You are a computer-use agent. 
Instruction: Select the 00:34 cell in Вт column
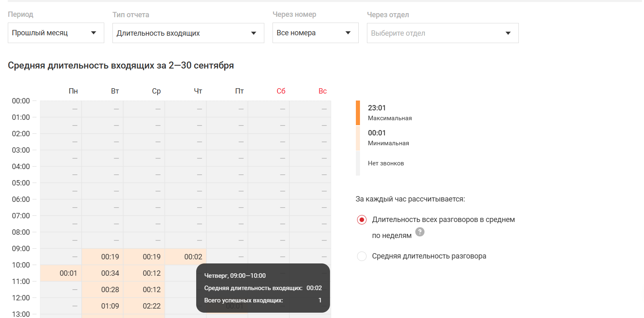(103, 273)
